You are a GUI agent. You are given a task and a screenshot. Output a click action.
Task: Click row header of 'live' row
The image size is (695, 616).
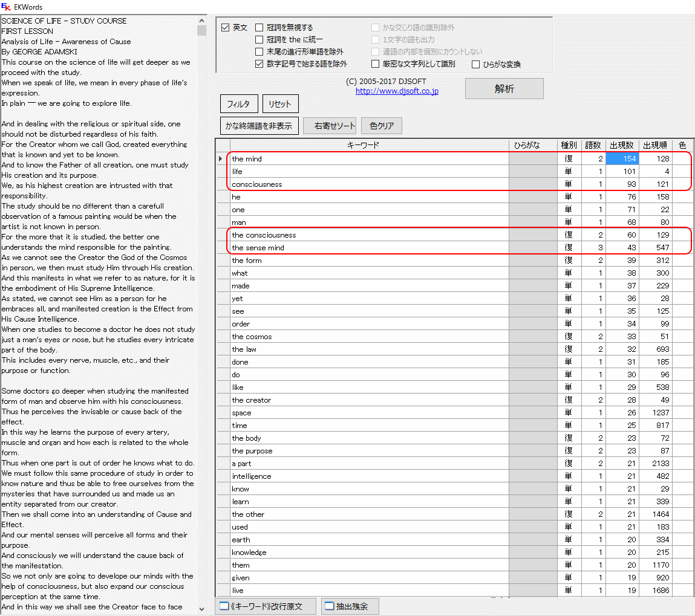point(223,591)
